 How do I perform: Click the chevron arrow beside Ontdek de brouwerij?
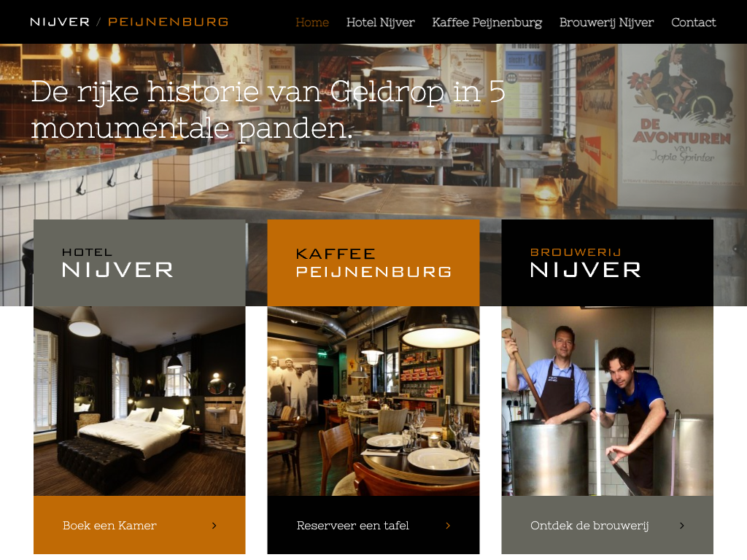pyautogui.click(x=682, y=526)
